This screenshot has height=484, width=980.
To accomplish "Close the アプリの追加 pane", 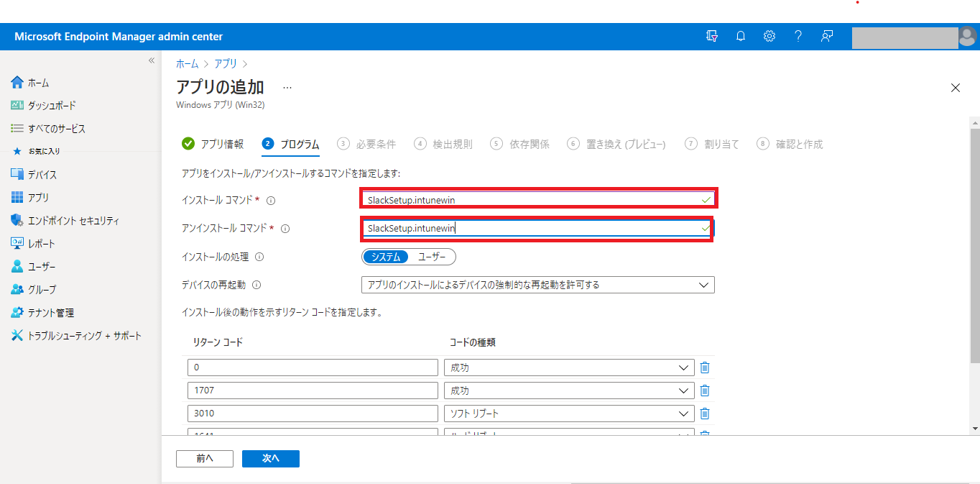I will click(x=956, y=88).
